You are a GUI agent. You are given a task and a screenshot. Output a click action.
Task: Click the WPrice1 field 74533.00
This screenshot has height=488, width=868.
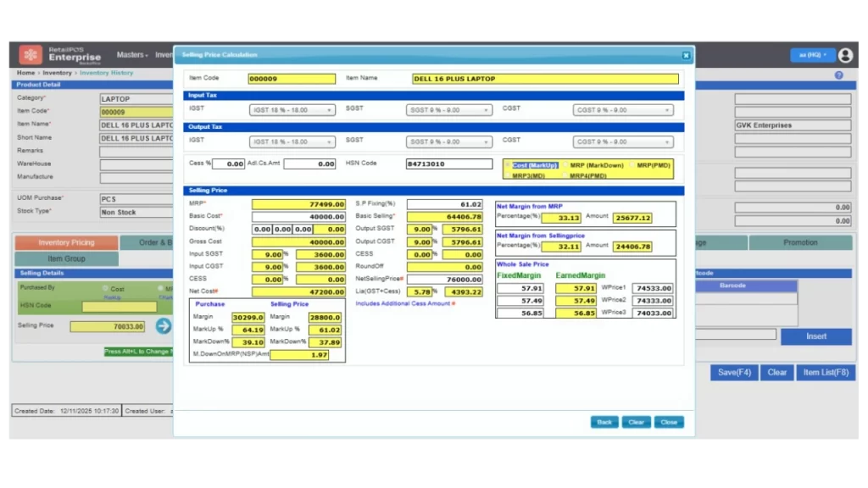pyautogui.click(x=654, y=288)
